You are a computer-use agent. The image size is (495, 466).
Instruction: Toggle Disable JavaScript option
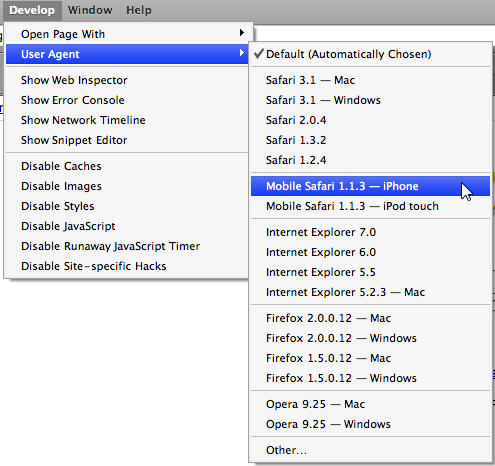127,226
